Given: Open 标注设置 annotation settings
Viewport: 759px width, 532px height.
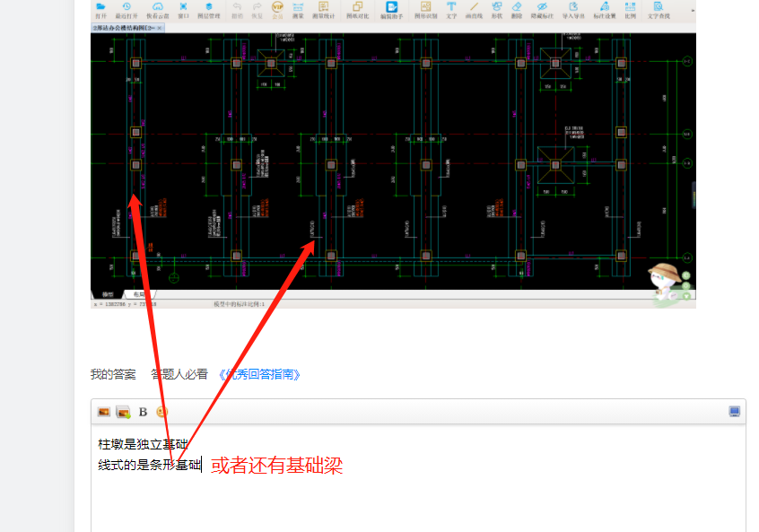Looking at the screenshot, I should (x=605, y=10).
